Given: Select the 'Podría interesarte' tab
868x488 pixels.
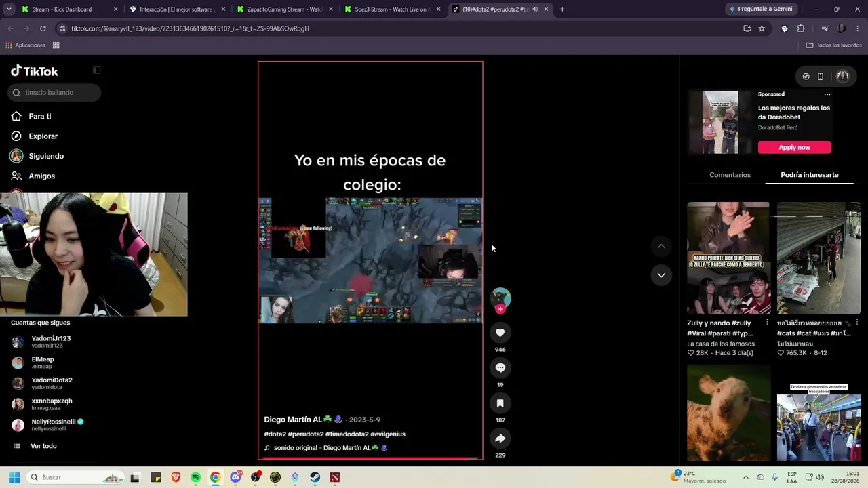Looking at the screenshot, I should click(810, 175).
